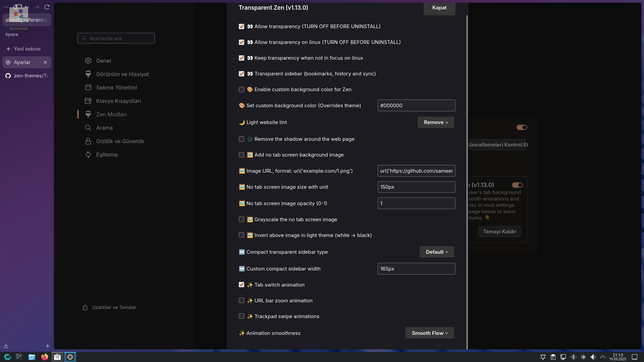Reload the page with the refresh icon
The height and width of the screenshot is (362, 644).
pos(47,7)
